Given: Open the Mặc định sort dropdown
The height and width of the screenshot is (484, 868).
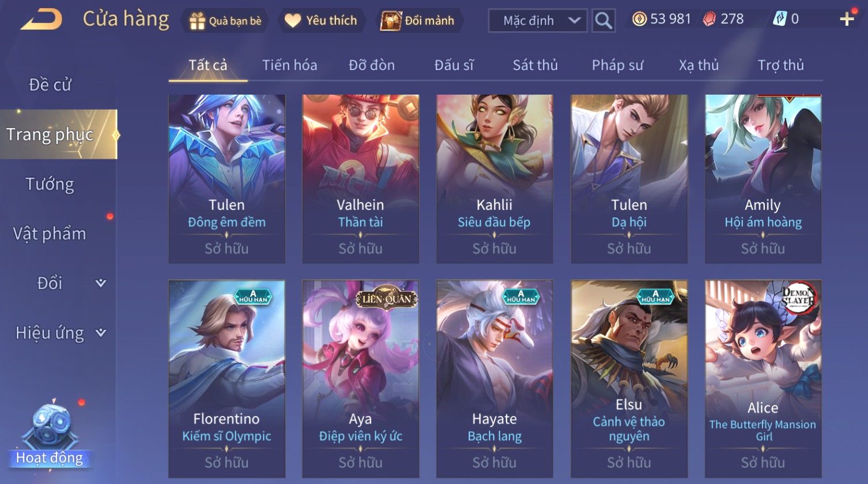Looking at the screenshot, I should pyautogui.click(x=538, y=21).
